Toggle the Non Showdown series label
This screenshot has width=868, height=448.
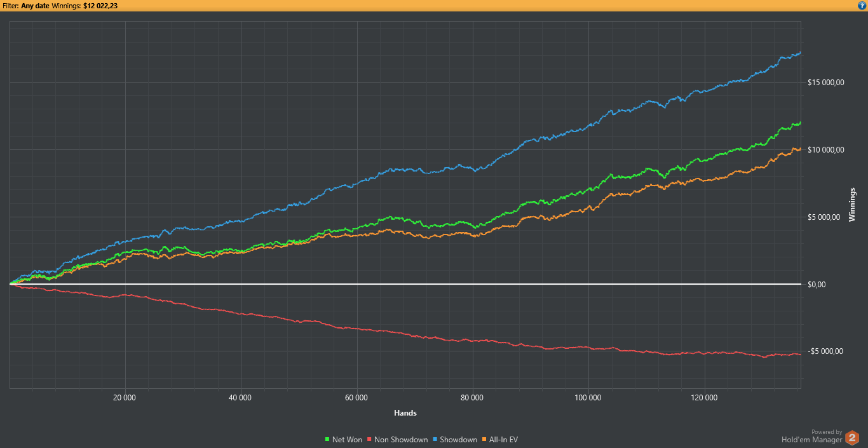401,440
